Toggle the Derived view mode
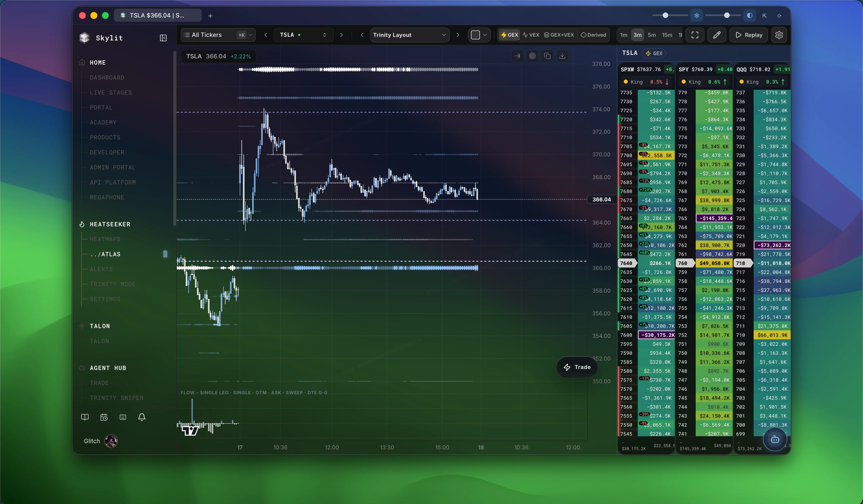 [x=594, y=35]
